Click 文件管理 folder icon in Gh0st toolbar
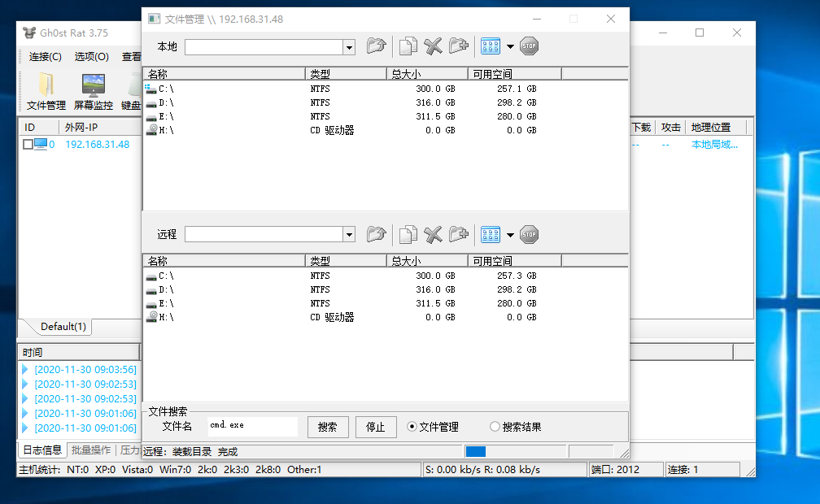This screenshot has width=820, height=504. [46, 92]
